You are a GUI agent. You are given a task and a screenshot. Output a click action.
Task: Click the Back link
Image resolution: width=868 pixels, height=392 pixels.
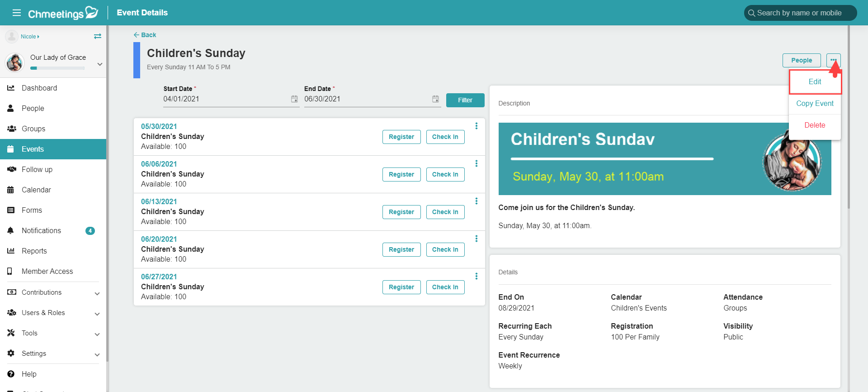(x=145, y=35)
